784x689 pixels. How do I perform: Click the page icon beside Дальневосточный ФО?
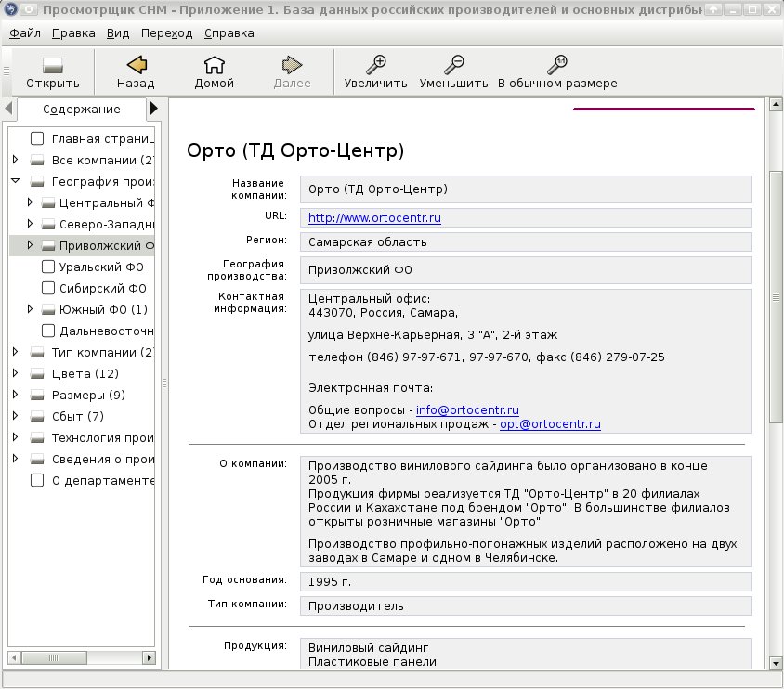click(x=48, y=331)
